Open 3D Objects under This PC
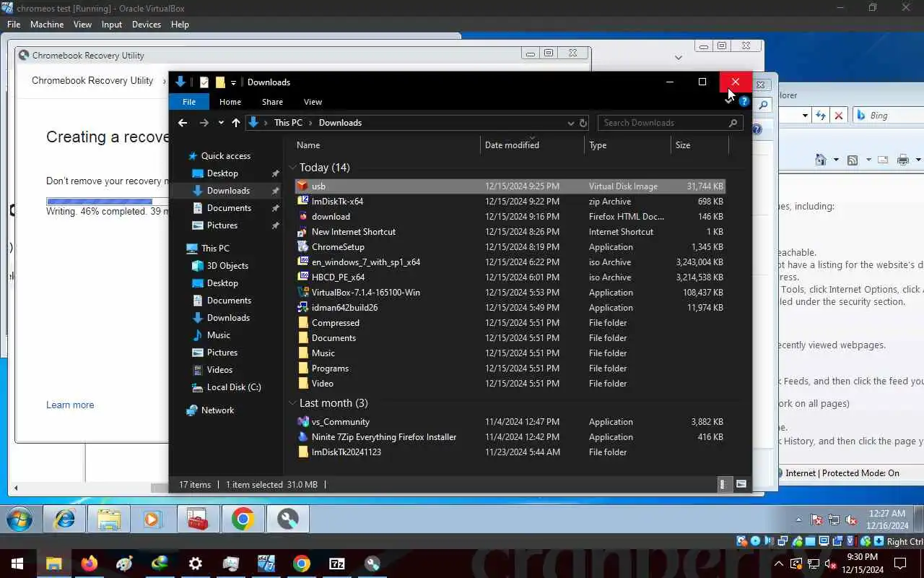This screenshot has width=924, height=578. click(220, 266)
